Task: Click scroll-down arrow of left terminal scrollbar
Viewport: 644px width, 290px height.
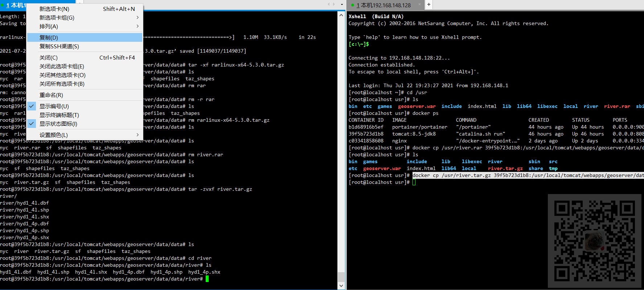Action: click(x=341, y=286)
